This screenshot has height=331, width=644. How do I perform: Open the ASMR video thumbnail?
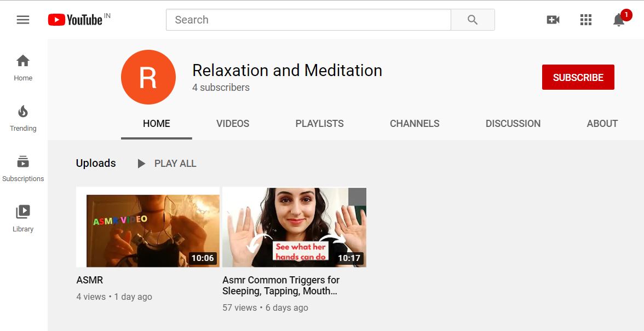point(148,227)
